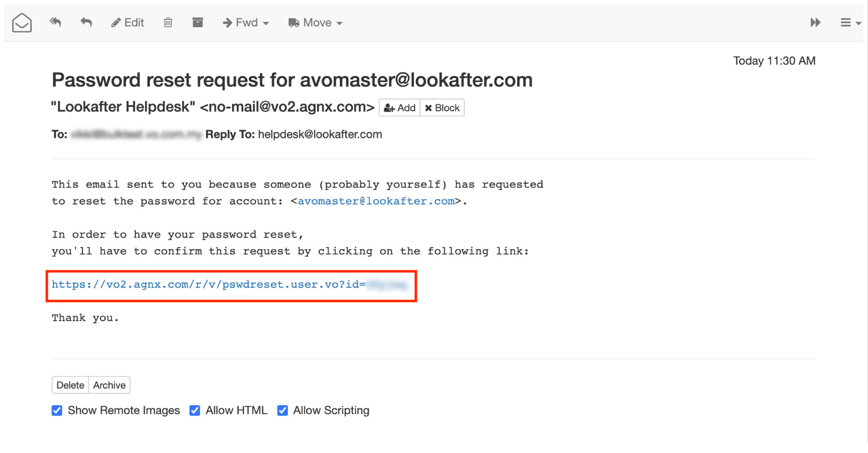This screenshot has height=453, width=868.
Task: Expand the Fwd dropdown menu
Action: (x=246, y=23)
